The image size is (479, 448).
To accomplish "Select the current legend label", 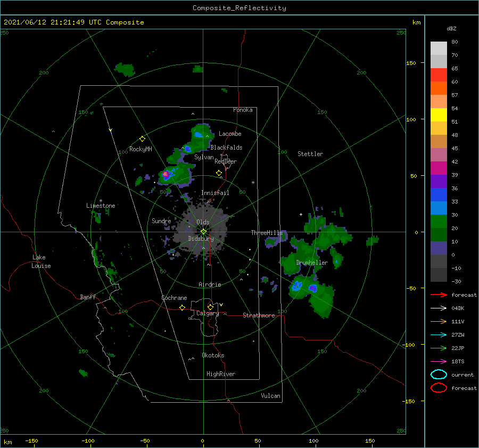I will click(463, 375).
